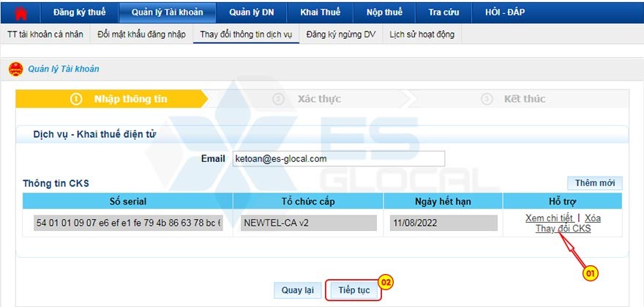Go to Đăng ký ngừng DV tab

click(x=341, y=34)
